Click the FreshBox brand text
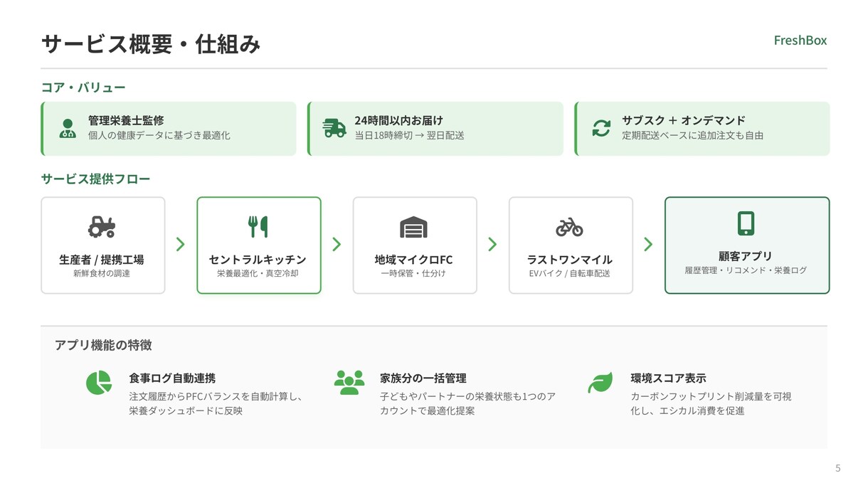This screenshot has height=488, width=868. [800, 41]
